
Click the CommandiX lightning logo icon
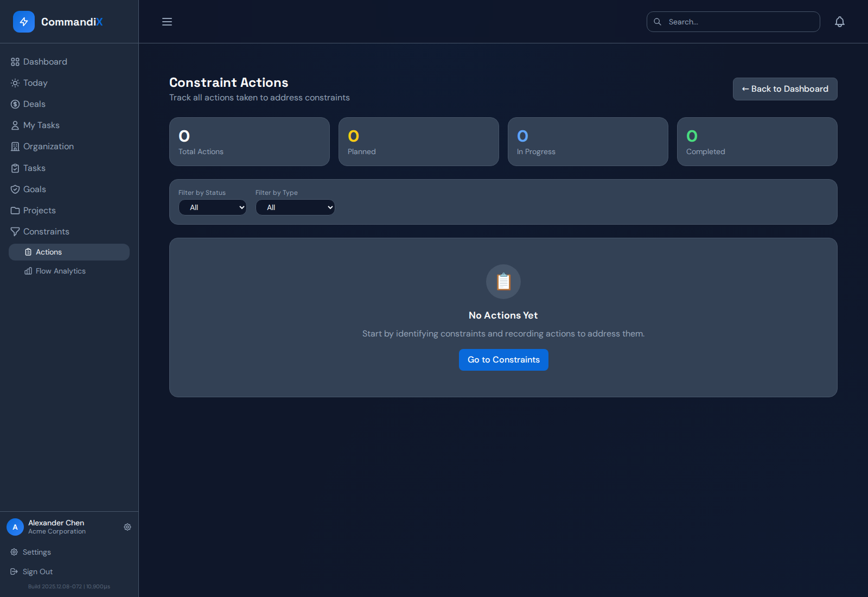coord(24,22)
